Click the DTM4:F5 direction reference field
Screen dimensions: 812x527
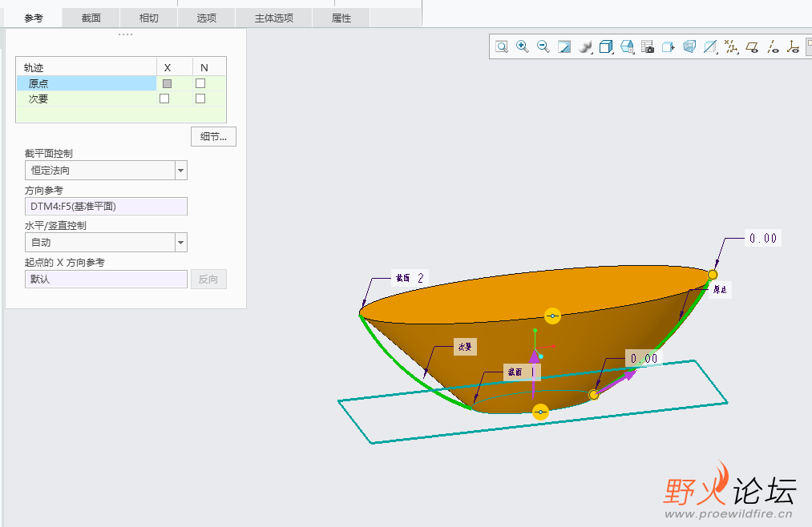pyautogui.click(x=106, y=207)
